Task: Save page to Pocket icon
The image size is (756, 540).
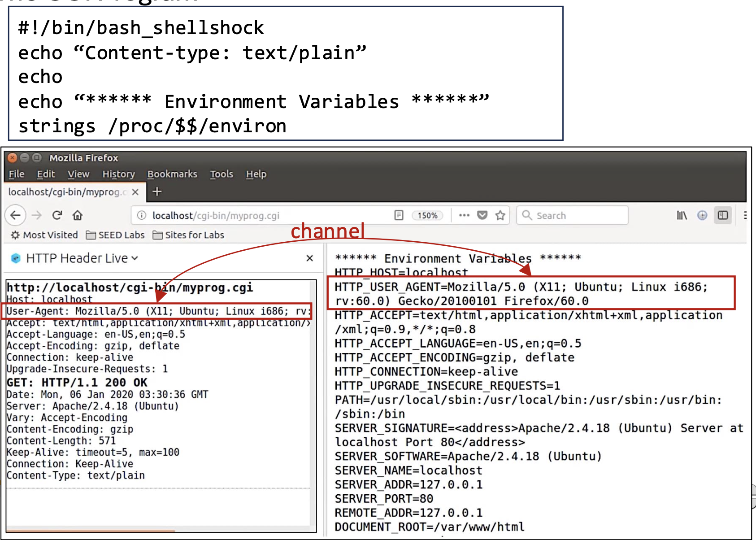Action: coord(482,215)
